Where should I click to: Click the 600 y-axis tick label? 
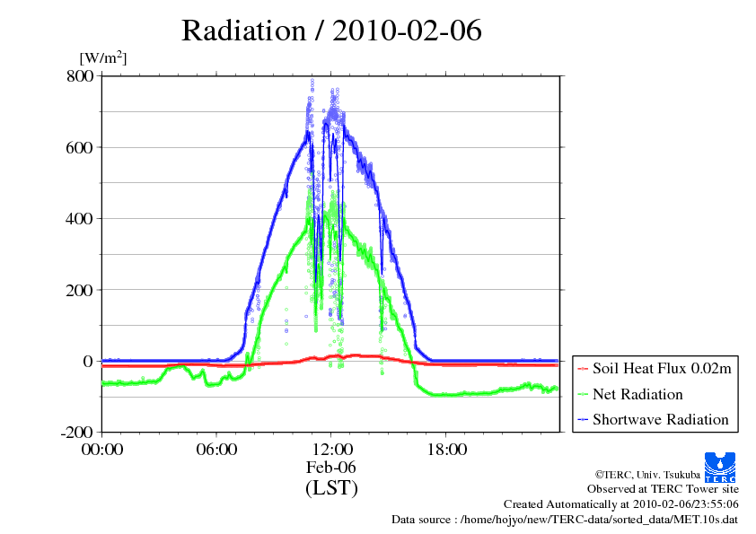82,147
